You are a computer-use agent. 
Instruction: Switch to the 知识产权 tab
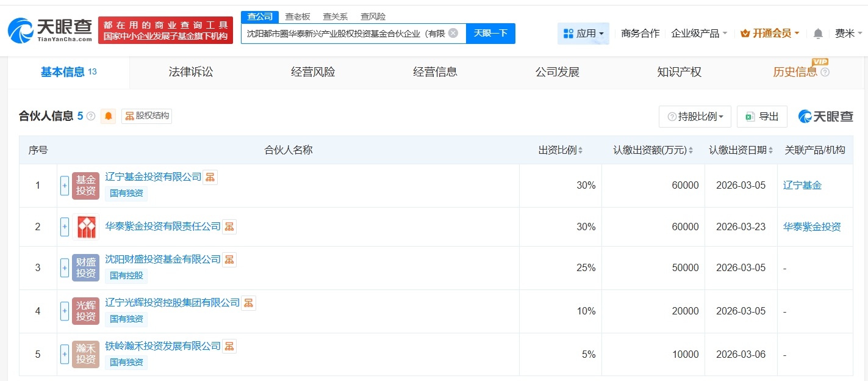pyautogui.click(x=679, y=72)
